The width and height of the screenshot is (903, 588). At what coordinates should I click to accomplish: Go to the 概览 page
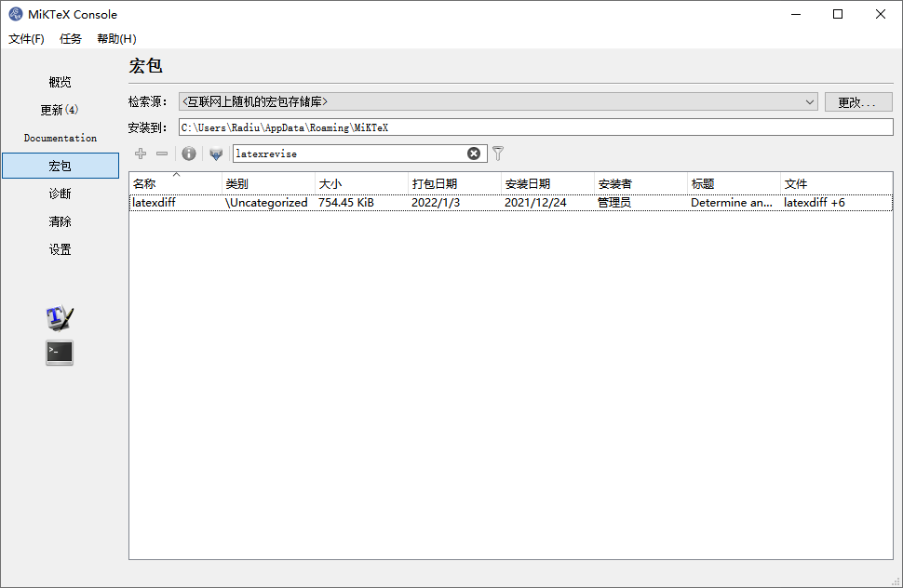pyautogui.click(x=60, y=82)
